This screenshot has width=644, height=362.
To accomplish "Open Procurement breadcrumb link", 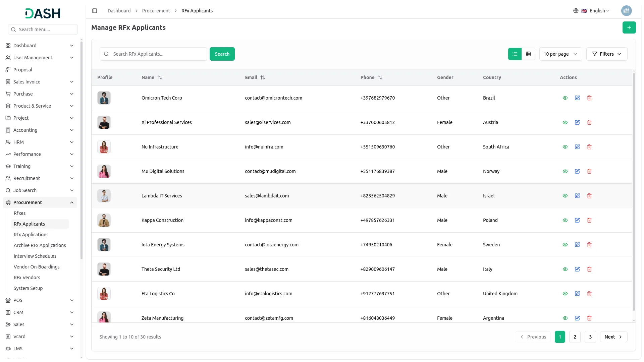I will (156, 11).
